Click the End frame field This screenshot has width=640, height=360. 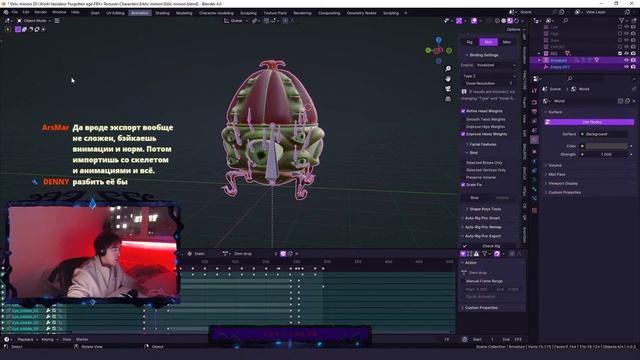click(x=511, y=339)
